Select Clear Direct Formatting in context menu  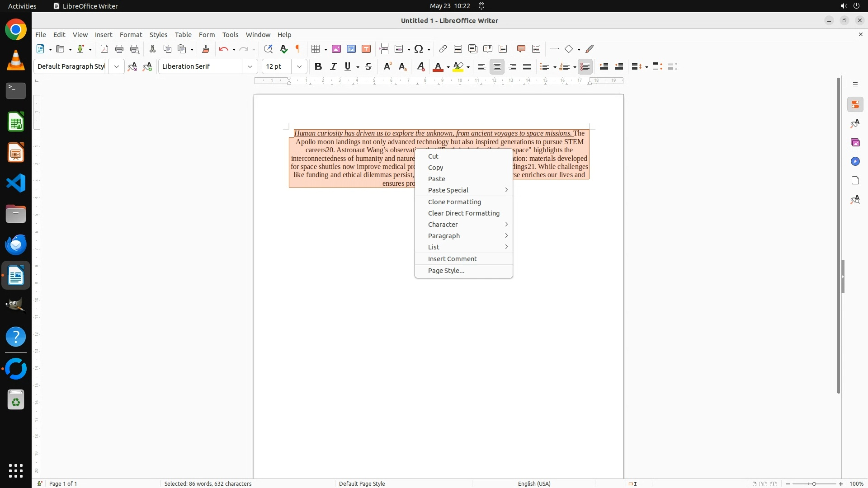coord(463,213)
